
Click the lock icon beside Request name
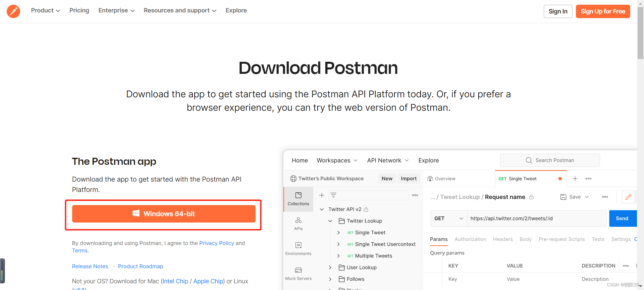tap(531, 197)
